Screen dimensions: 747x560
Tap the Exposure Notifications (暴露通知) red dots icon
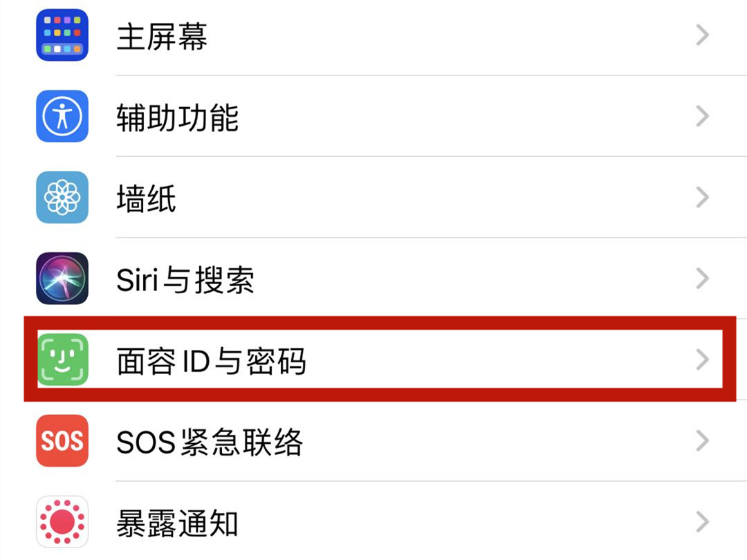coord(62,522)
